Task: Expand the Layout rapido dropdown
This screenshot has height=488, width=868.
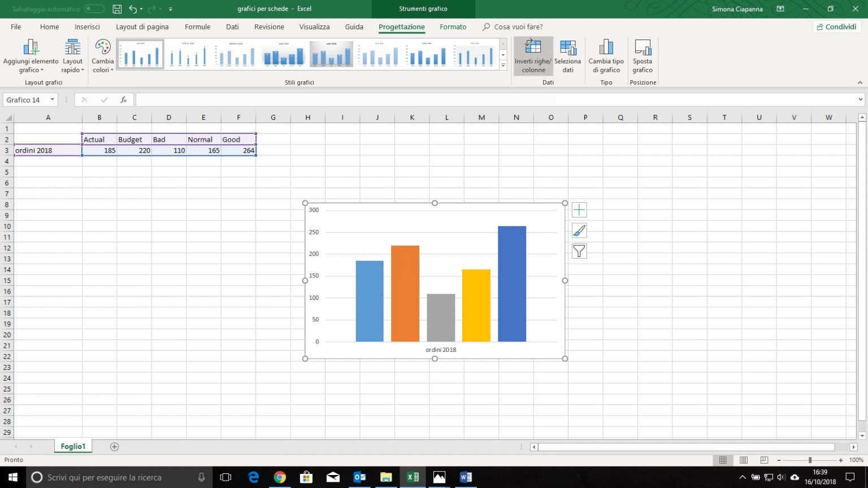Action: pyautogui.click(x=72, y=55)
